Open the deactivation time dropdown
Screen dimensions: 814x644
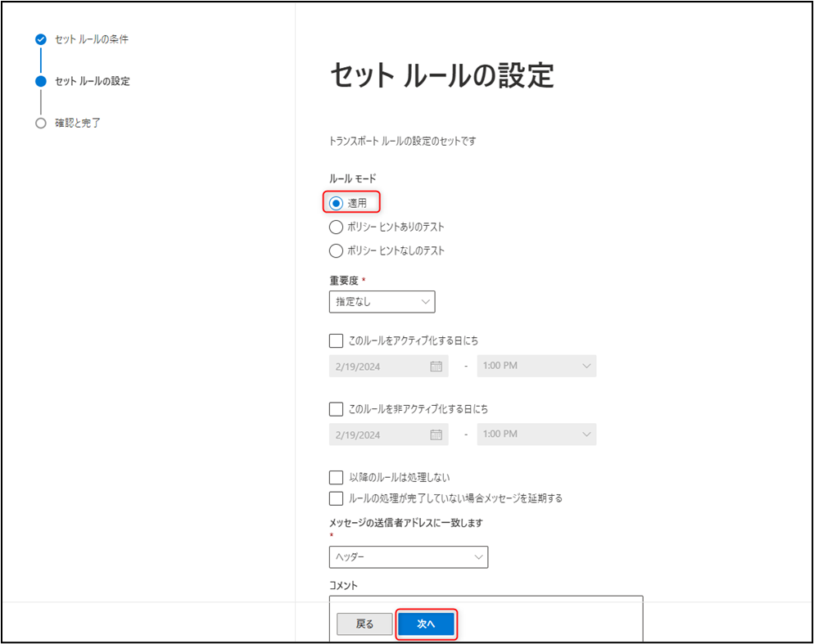point(536,435)
